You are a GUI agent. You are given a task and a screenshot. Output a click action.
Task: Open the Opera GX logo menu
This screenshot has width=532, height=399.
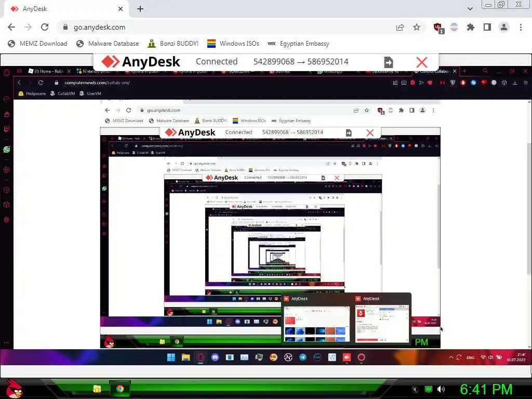[x=6, y=72]
